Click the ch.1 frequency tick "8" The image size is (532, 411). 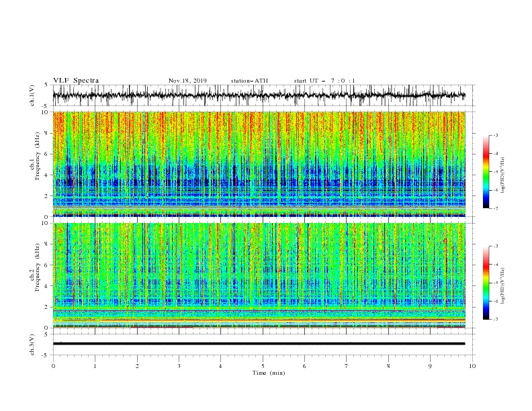pyautogui.click(x=48, y=133)
